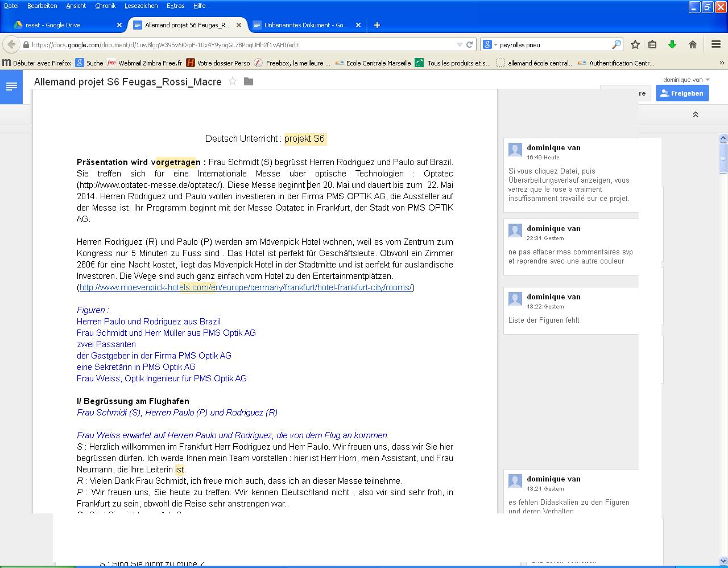Open the Lesezeichen menu
This screenshot has width=728, height=568.
tap(141, 6)
